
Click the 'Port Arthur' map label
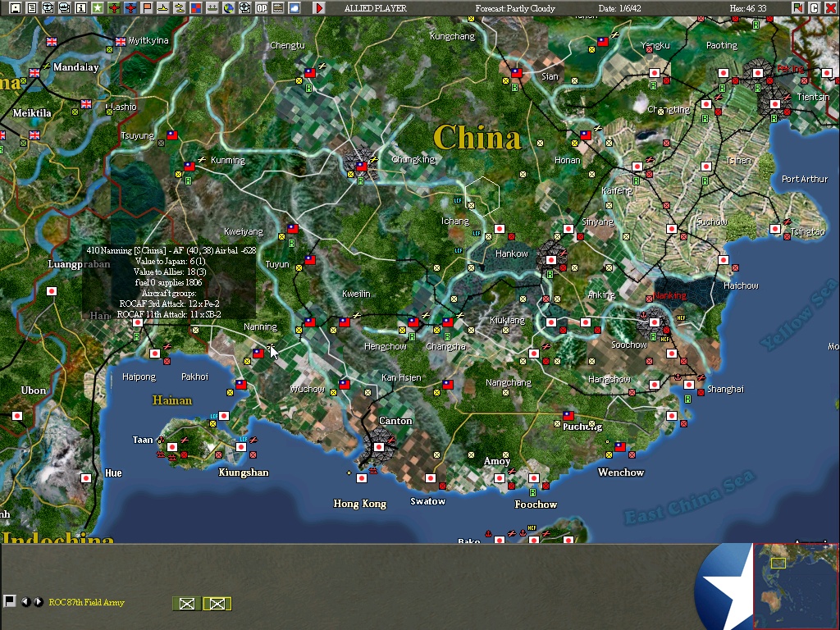coord(805,179)
